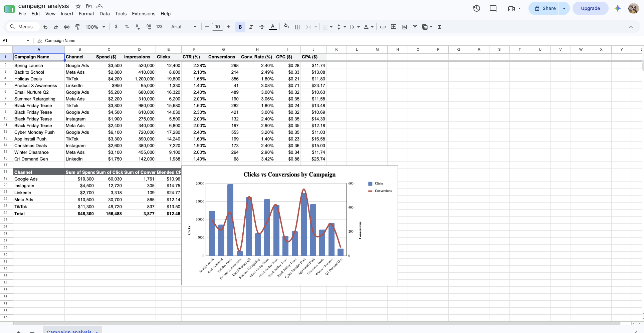
Task: Open the vertical align dropdown
Action: [341, 27]
